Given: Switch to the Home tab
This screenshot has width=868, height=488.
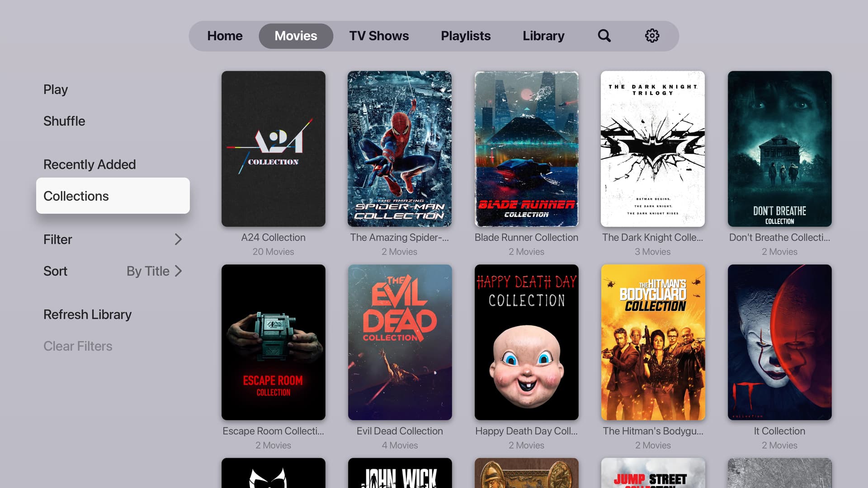Looking at the screenshot, I should [x=225, y=36].
